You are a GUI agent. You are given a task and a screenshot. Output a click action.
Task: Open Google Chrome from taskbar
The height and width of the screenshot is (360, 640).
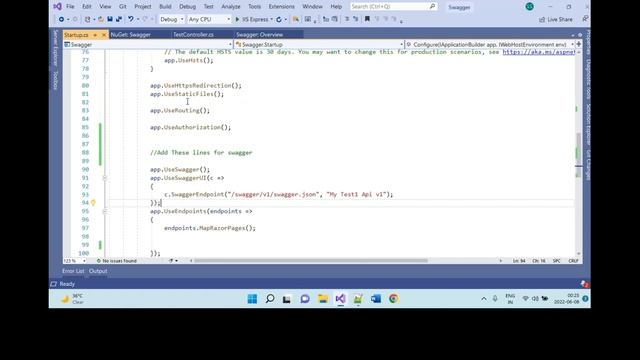pos(393,299)
